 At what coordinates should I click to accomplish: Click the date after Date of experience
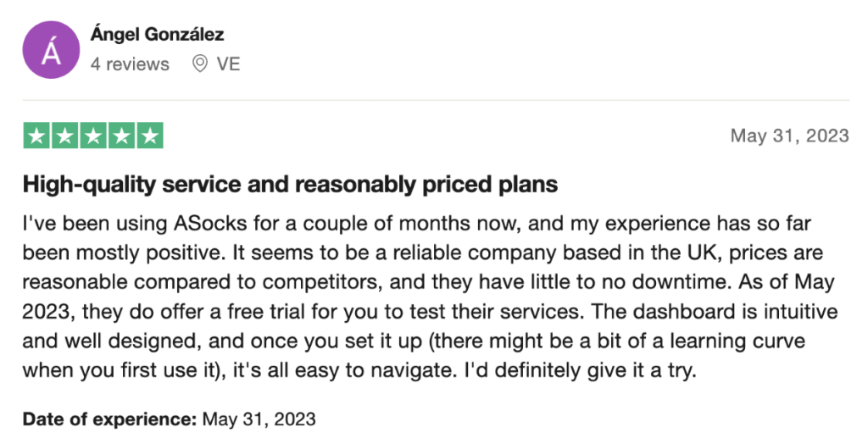pyautogui.click(x=259, y=419)
